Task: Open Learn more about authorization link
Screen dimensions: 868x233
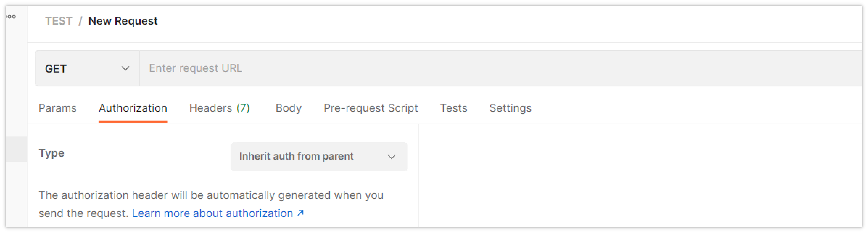Action: (212, 213)
